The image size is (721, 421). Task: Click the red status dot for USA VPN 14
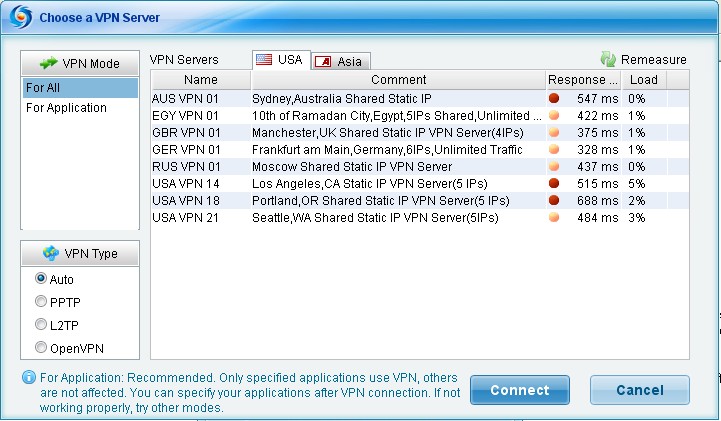coord(554,183)
